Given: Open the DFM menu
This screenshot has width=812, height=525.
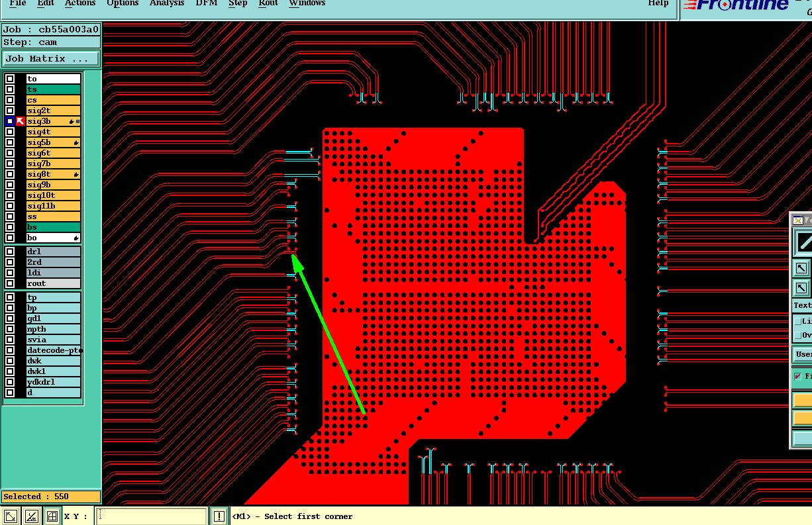Looking at the screenshot, I should 206,3.
